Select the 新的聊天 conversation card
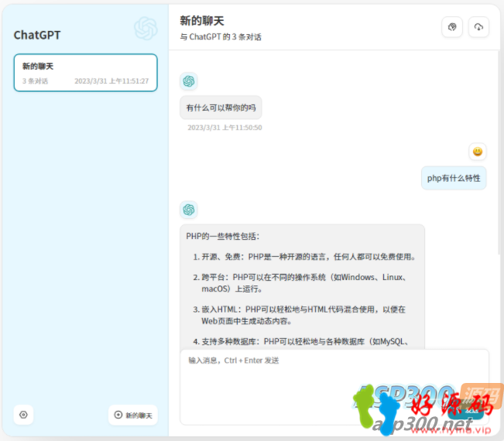 [85, 73]
